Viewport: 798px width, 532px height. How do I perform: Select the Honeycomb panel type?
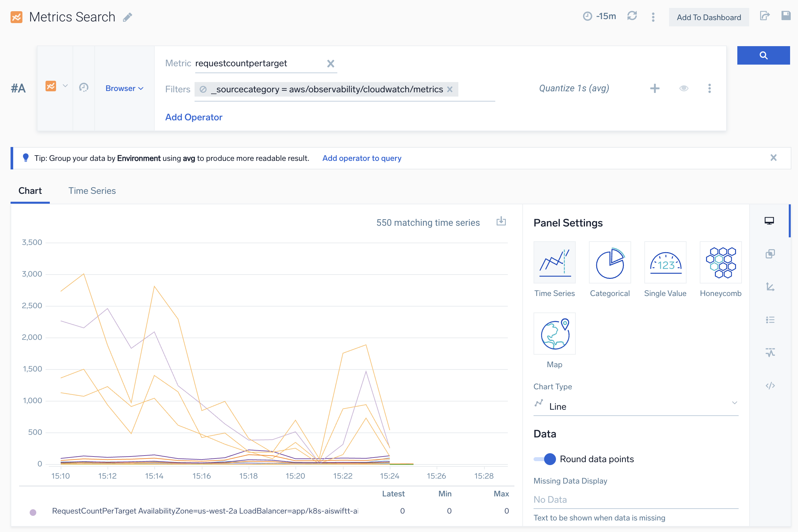click(720, 263)
